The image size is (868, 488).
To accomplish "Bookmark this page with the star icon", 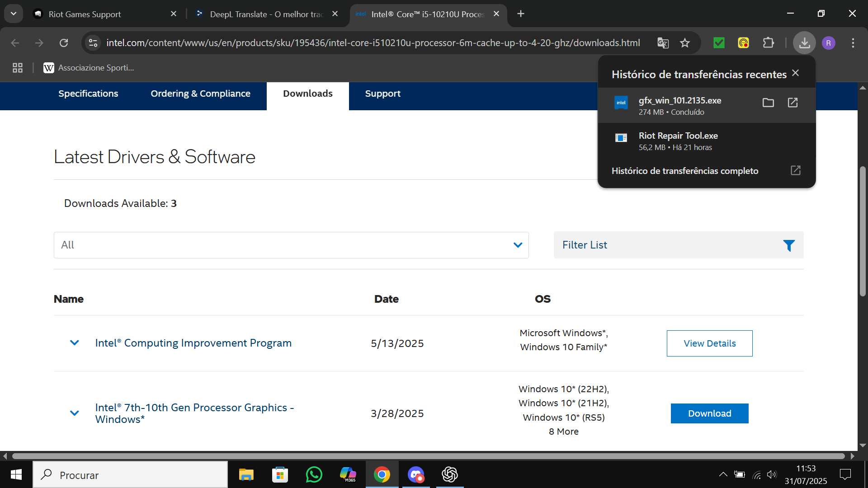I will pos(685,43).
